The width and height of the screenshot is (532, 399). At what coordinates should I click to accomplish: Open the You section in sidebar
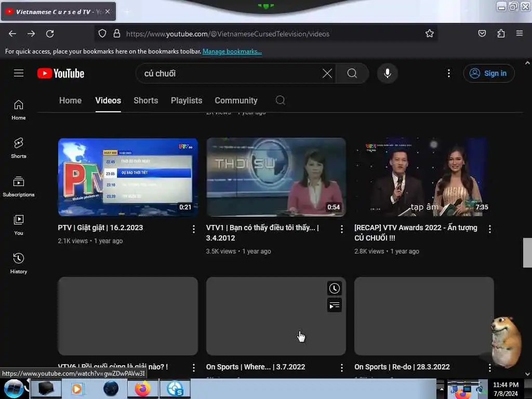(19, 225)
